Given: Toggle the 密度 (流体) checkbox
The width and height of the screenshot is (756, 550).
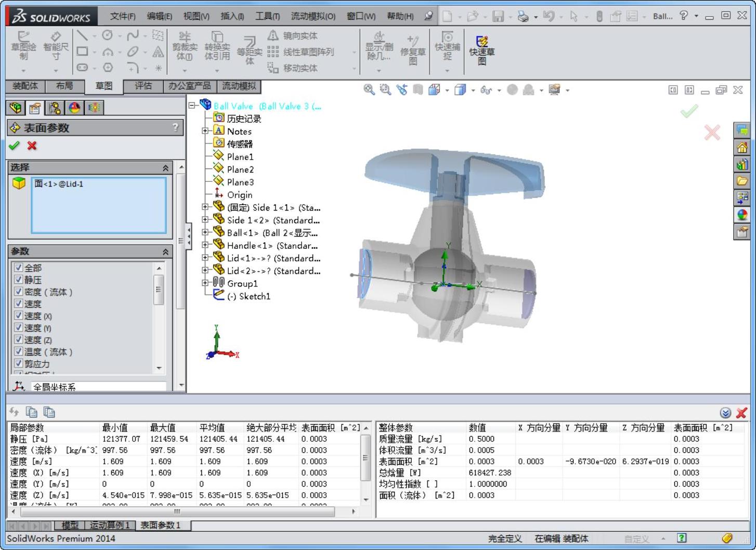Looking at the screenshot, I should point(18,291).
